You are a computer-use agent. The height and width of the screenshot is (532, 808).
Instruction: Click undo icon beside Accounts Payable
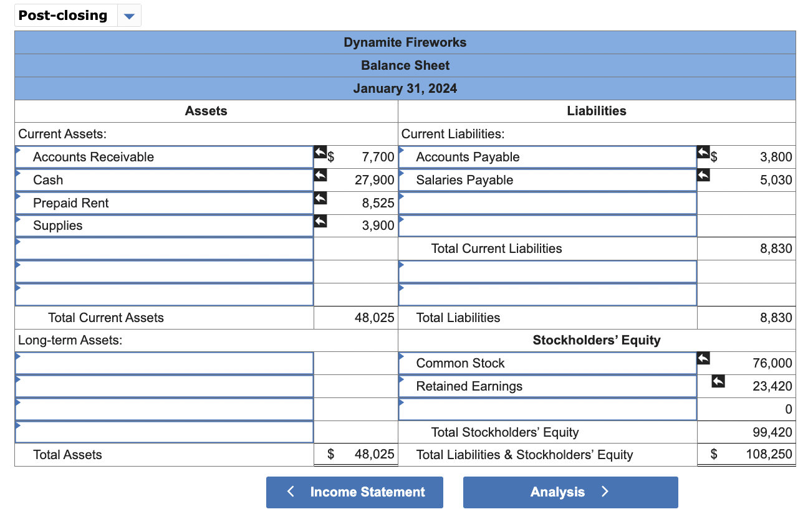pyautogui.click(x=703, y=152)
